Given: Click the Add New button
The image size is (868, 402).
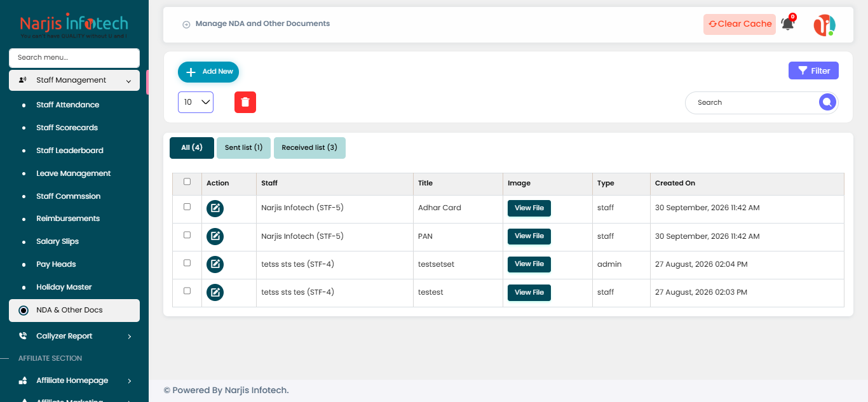Looking at the screenshot, I should click(x=208, y=72).
